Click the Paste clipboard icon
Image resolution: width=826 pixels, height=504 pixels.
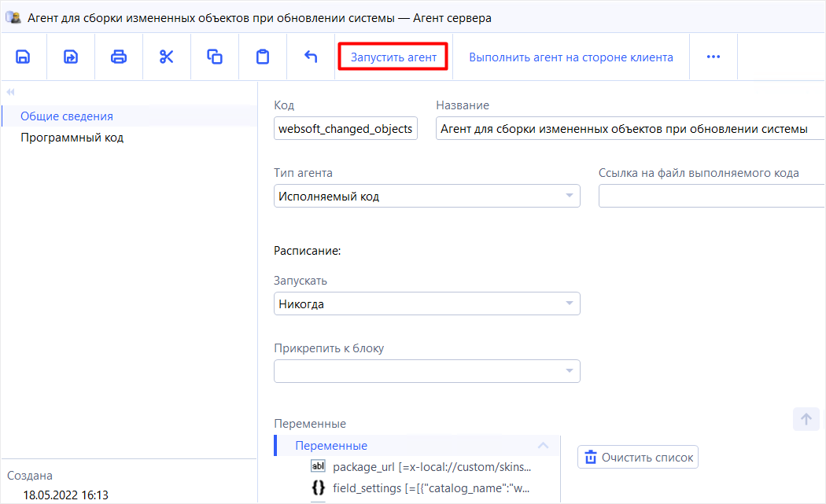click(263, 56)
